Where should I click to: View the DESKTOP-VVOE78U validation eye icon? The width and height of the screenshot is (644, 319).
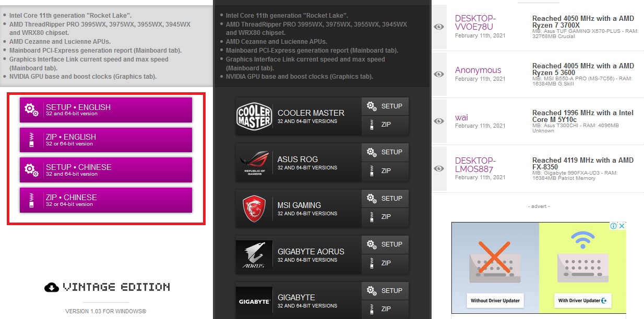tap(439, 27)
